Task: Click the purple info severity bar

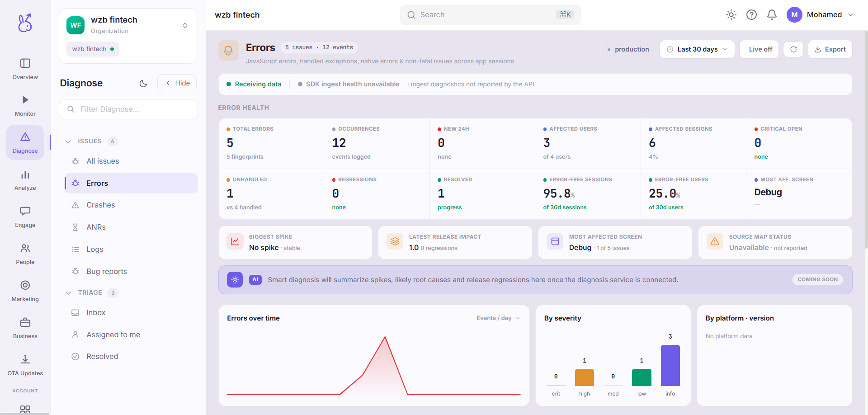Action: tap(670, 365)
